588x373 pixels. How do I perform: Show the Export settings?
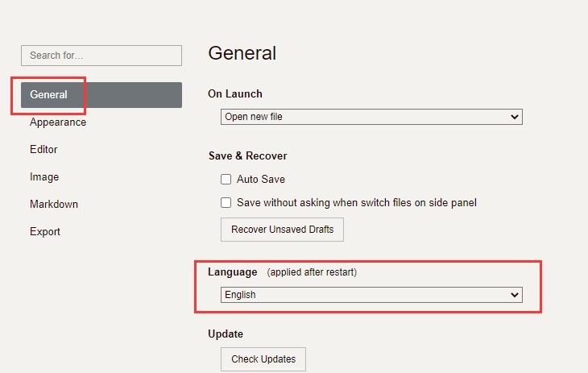[45, 232]
